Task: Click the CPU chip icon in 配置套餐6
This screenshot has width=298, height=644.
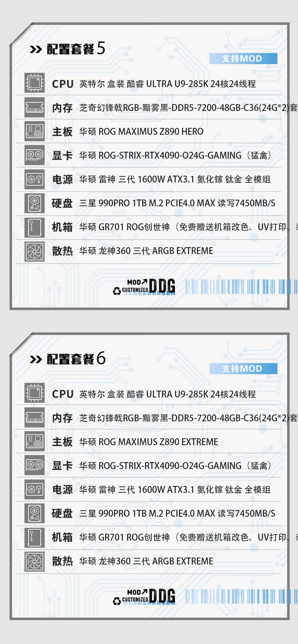Action: pos(35,393)
